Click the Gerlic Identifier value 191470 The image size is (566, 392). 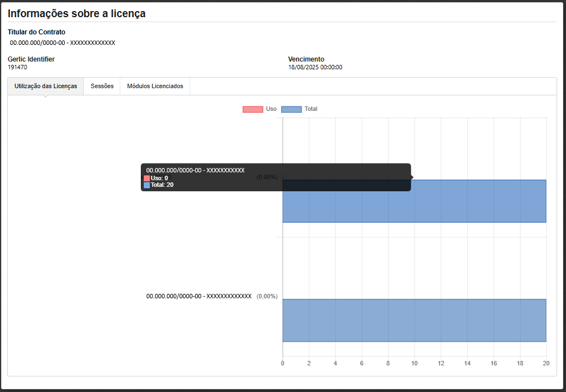click(17, 67)
